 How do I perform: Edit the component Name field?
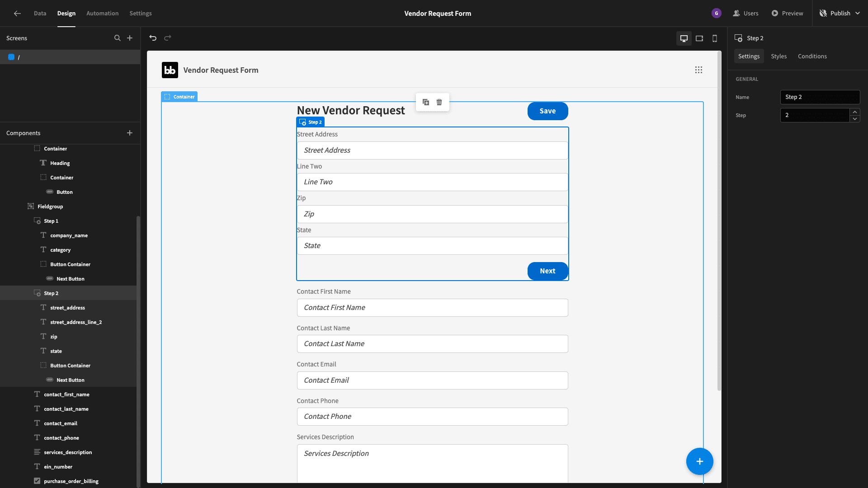[x=820, y=97]
